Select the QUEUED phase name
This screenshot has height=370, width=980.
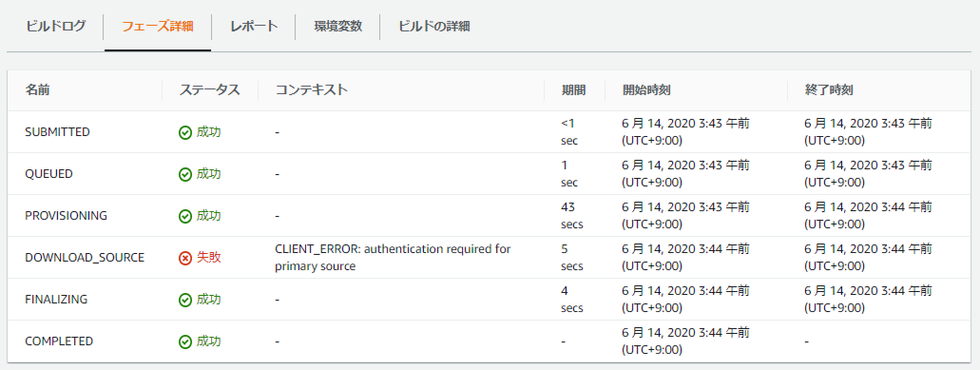click(48, 174)
